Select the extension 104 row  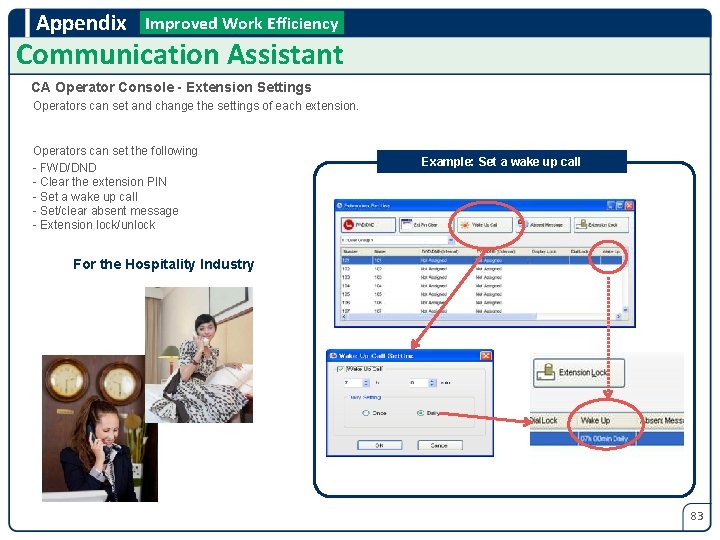(x=481, y=286)
